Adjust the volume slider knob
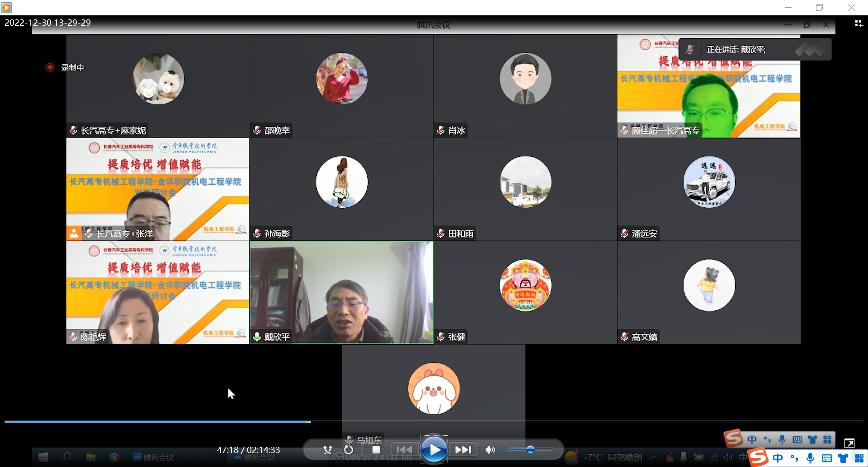Viewport: 868px width, 467px height. (530, 449)
